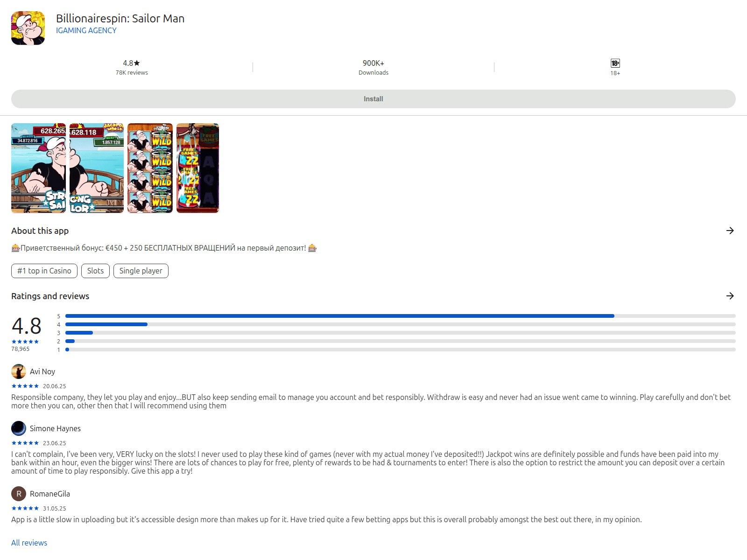Click RomaneGila's profile avatar
This screenshot has width=747, height=560.
[x=19, y=494]
